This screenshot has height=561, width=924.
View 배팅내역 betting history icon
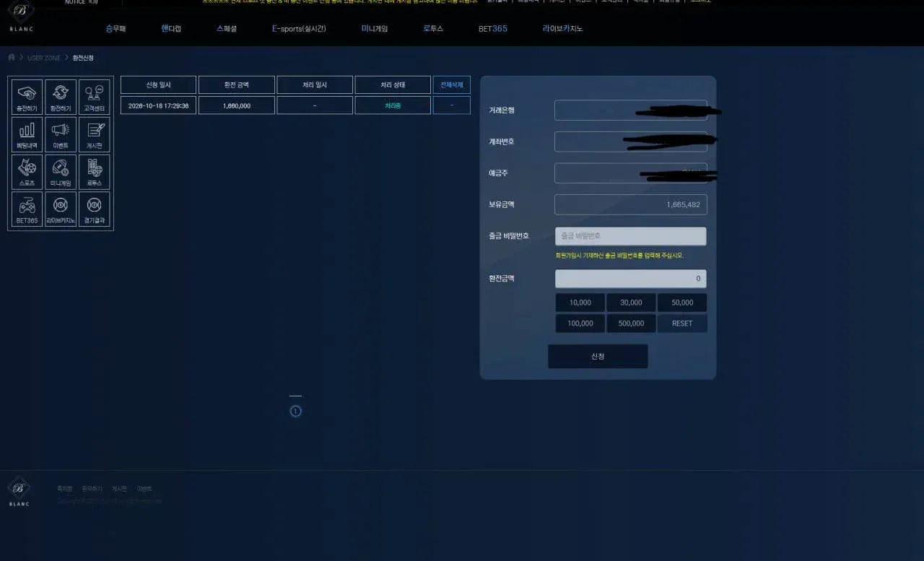27,134
